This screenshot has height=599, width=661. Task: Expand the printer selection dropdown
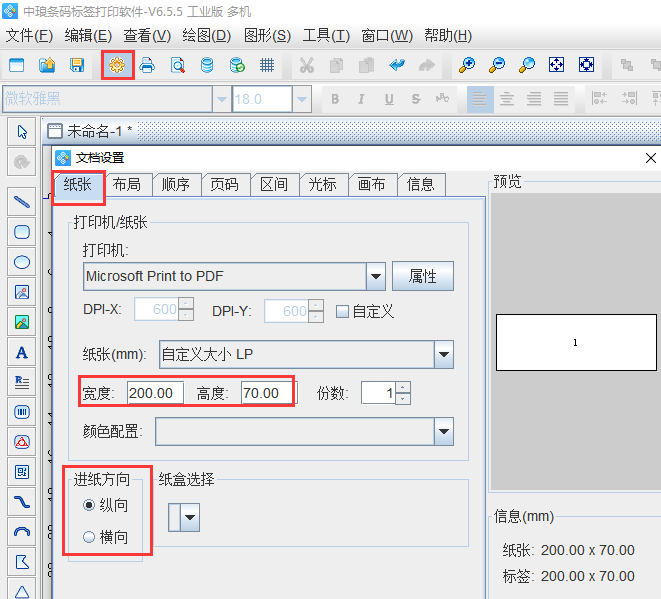[x=376, y=277]
